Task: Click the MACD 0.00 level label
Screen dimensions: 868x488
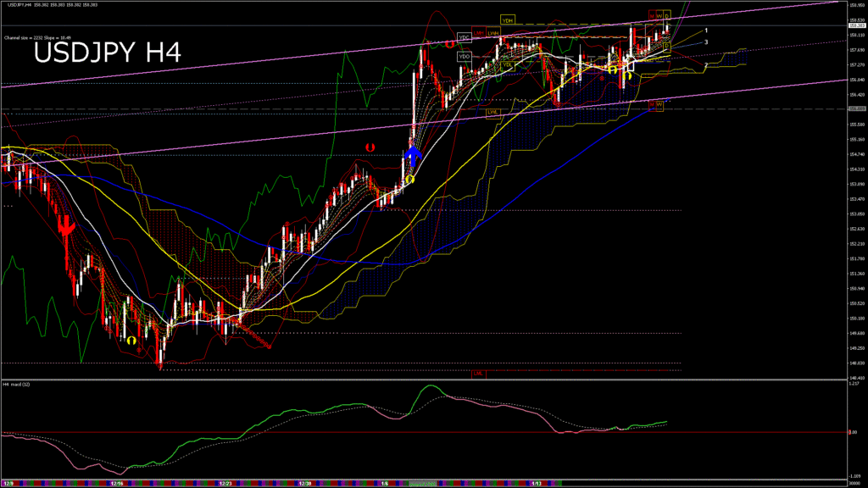Action: pos(854,433)
